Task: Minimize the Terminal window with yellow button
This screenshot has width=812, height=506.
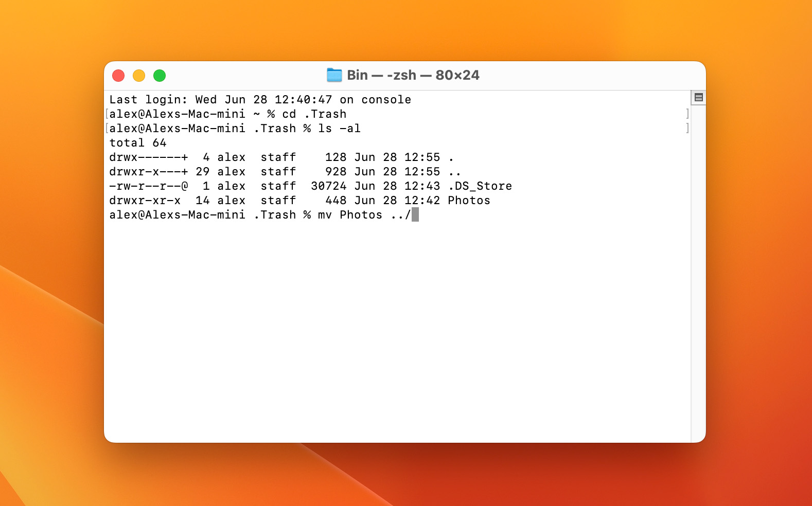Action: 139,76
